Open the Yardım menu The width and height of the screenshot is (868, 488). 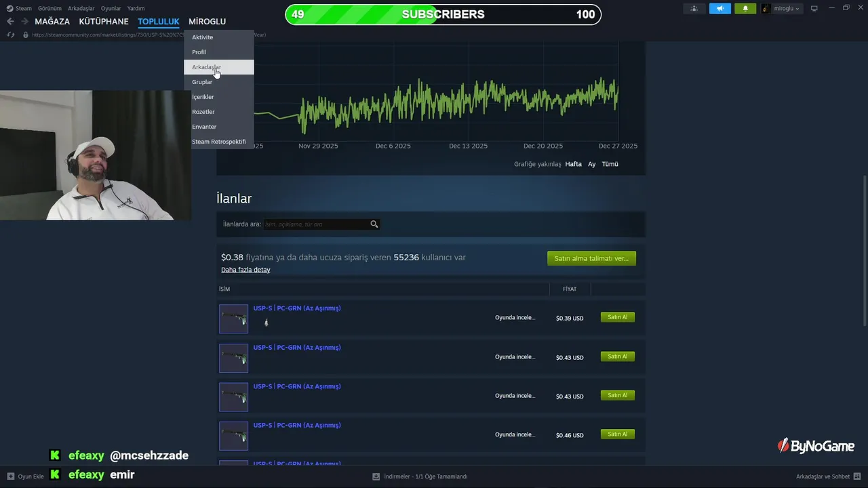[136, 8]
